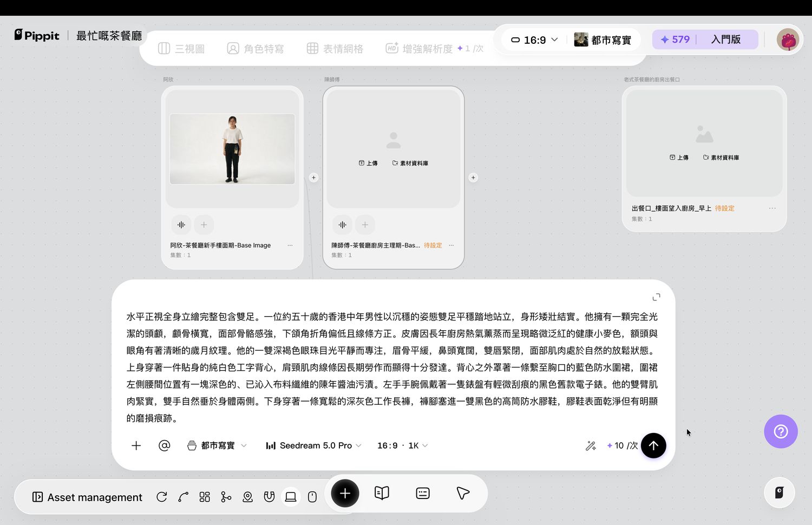812x525 pixels.
Task: Click 上傳 in the 出餐口 scene card
Action: click(x=679, y=157)
